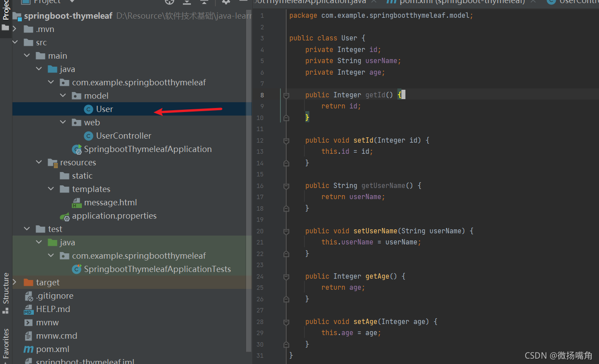Click the SpringbootThymeleafApplicationTests class icon
The width and height of the screenshot is (599, 364).
77,269
